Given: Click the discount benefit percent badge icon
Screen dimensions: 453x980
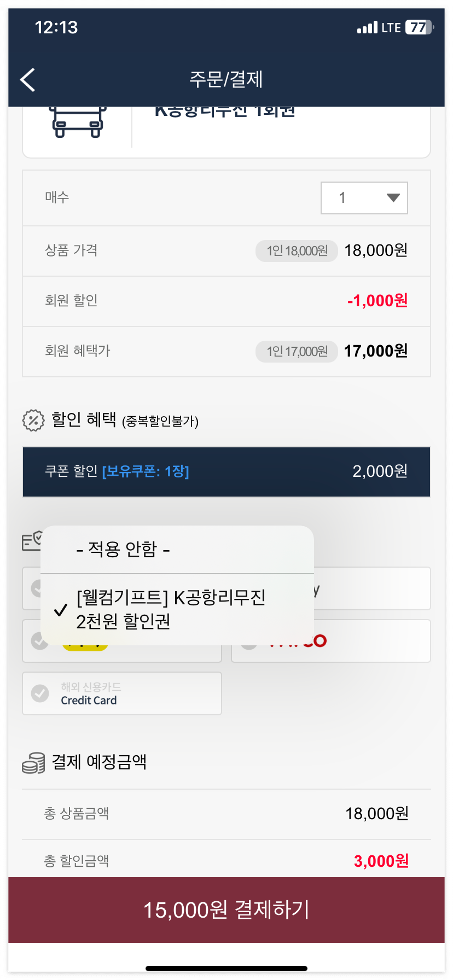Looking at the screenshot, I should coord(33,421).
